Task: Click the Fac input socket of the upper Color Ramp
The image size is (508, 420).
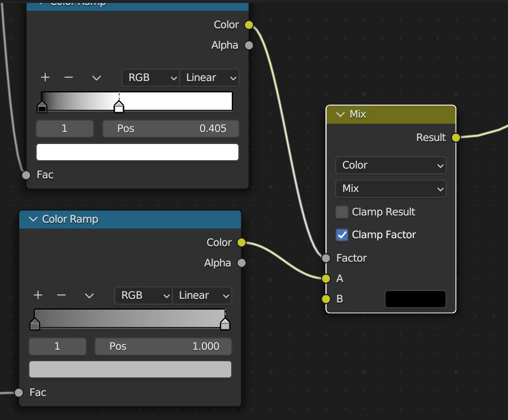Action: 26,175
